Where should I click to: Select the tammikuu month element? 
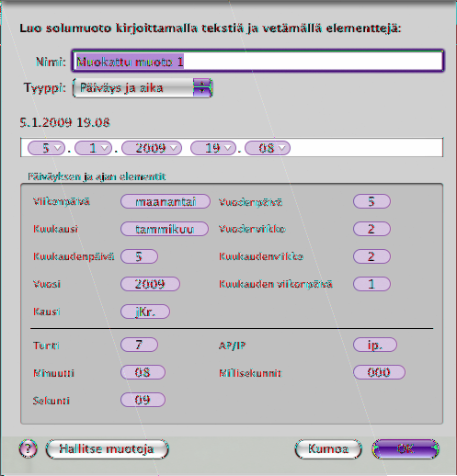click(x=165, y=229)
